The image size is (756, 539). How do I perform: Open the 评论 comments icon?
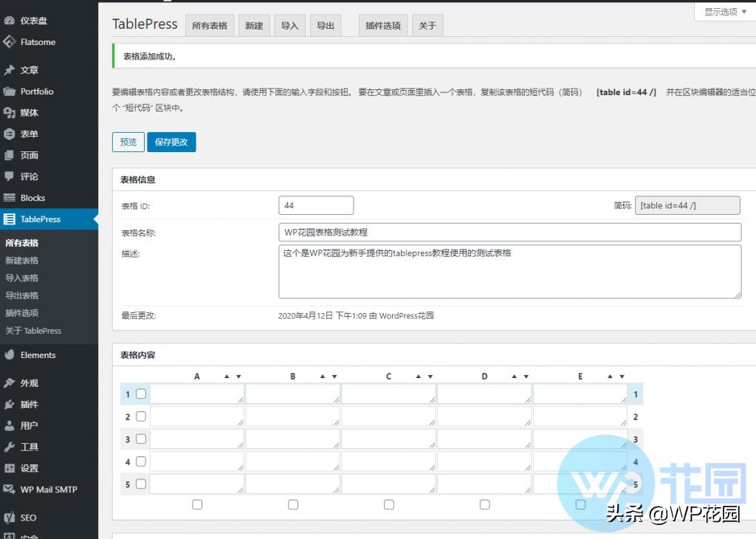[9, 176]
